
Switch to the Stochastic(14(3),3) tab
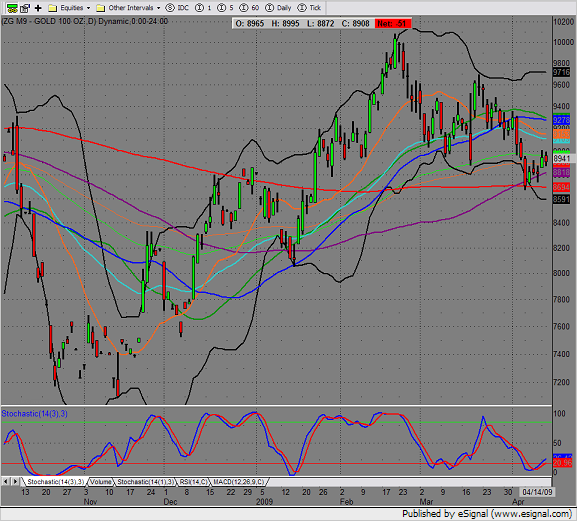[56, 482]
